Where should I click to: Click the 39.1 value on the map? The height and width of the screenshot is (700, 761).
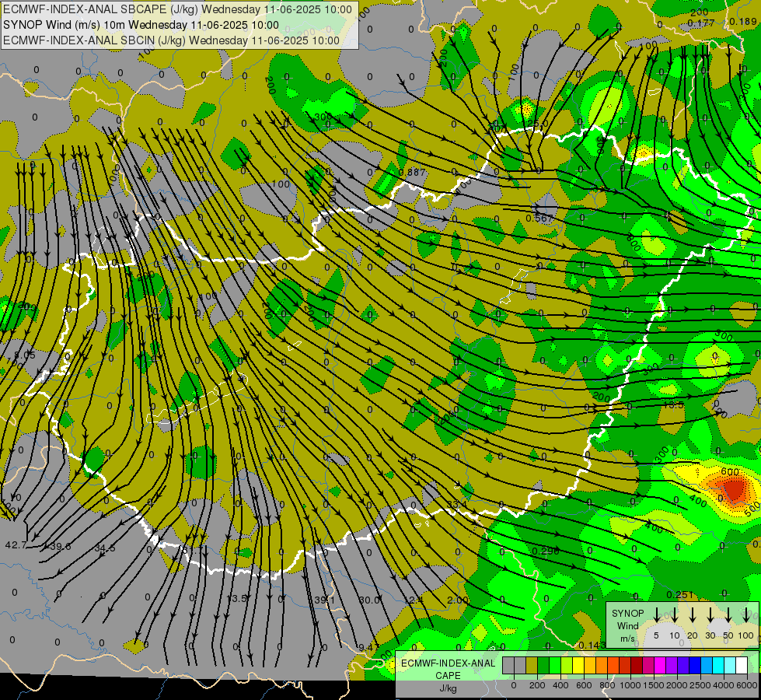point(324,600)
